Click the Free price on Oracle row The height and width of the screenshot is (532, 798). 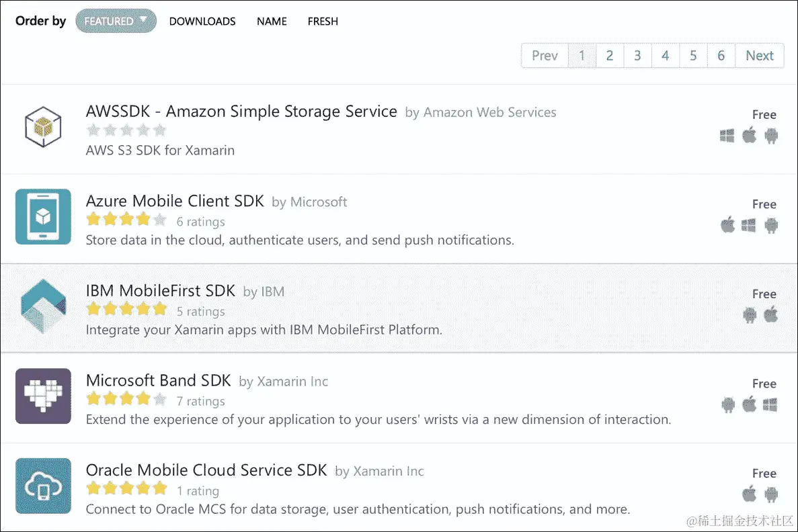coord(764,474)
